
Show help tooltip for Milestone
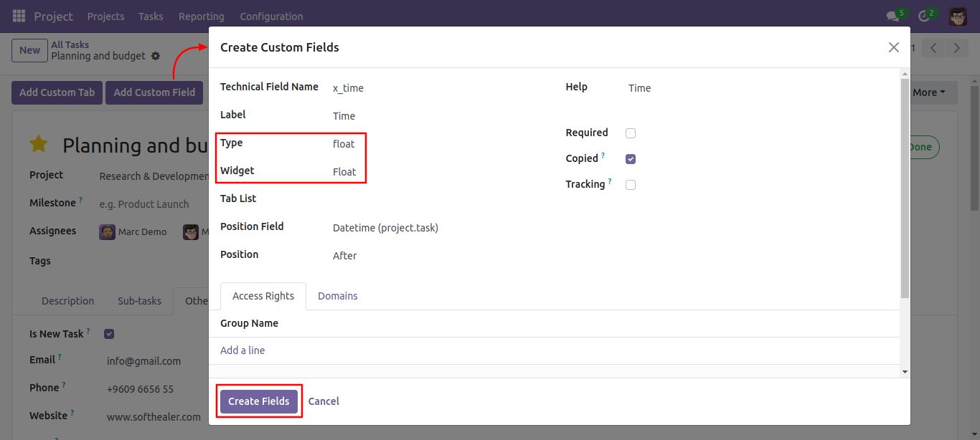(80, 200)
